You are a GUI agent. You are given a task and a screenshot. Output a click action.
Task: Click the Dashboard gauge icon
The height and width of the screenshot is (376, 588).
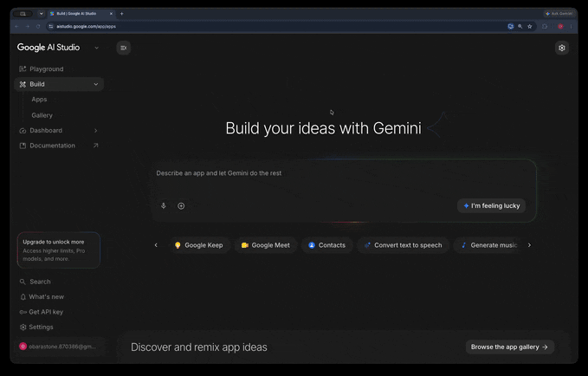pyautogui.click(x=23, y=131)
